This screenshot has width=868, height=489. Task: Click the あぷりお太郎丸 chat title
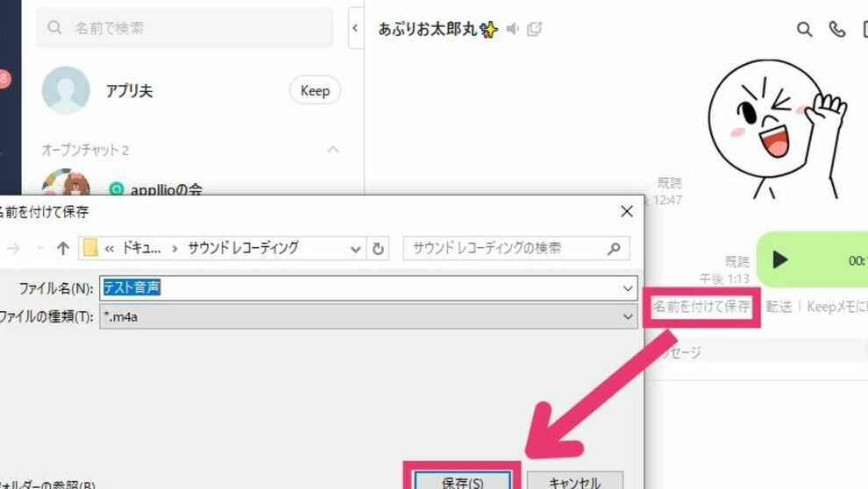[x=438, y=29]
